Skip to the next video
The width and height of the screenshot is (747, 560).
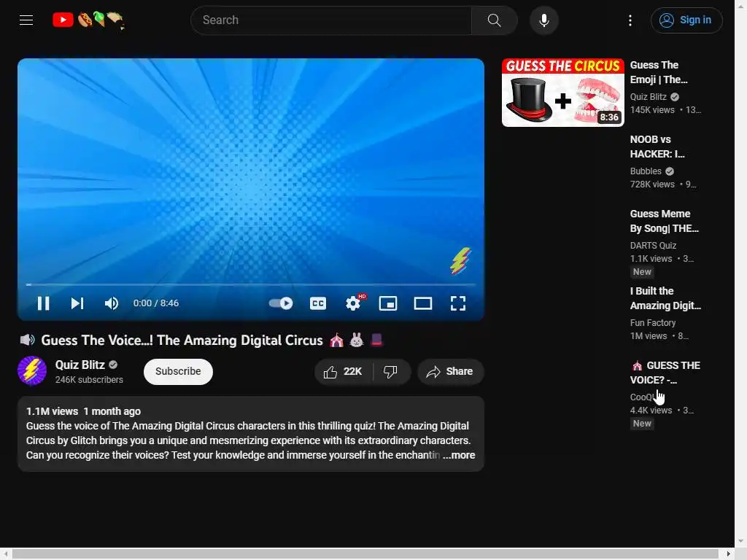click(77, 303)
